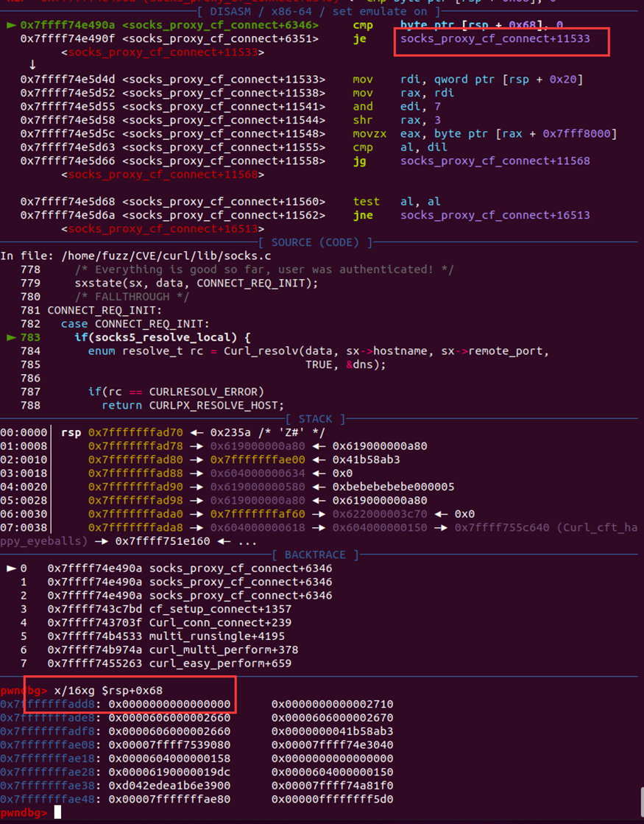Image resolution: width=644 pixels, height=824 pixels.
Task: Click the arrow marker at backtrace frame 0
Action: tap(10, 568)
